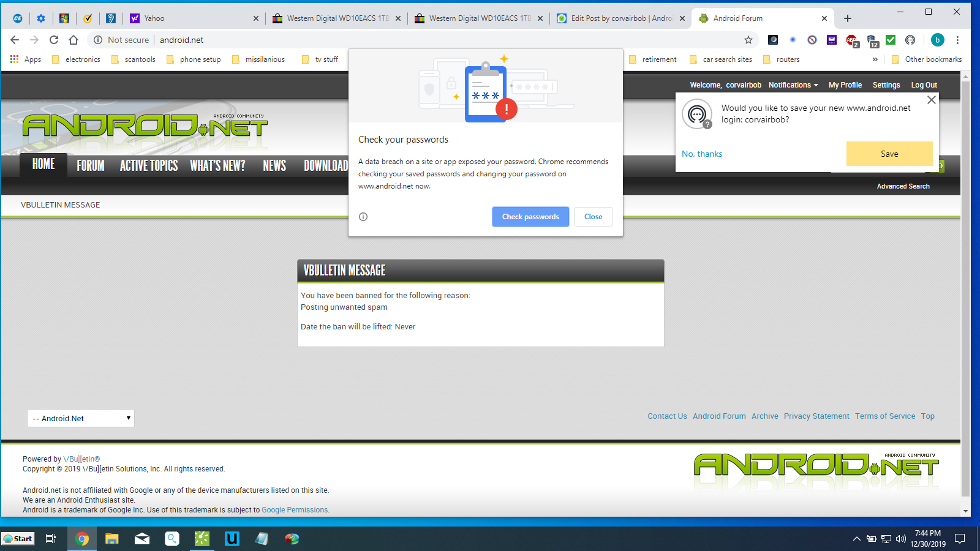Click the page vertical scrollbar
The width and height of the screenshot is (980, 551).
966,288
